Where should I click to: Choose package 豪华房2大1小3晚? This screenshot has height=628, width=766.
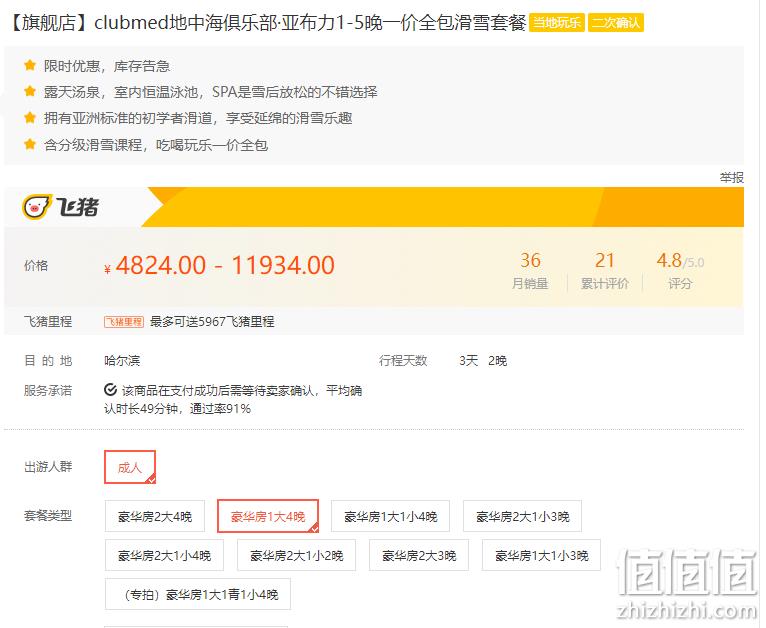tap(523, 516)
